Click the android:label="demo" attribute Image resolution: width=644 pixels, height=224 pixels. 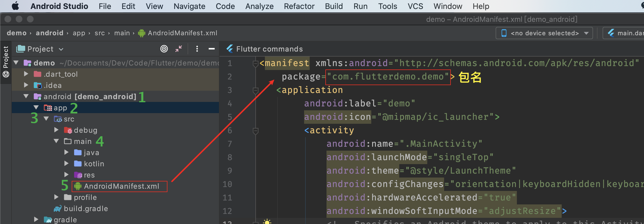(x=360, y=104)
